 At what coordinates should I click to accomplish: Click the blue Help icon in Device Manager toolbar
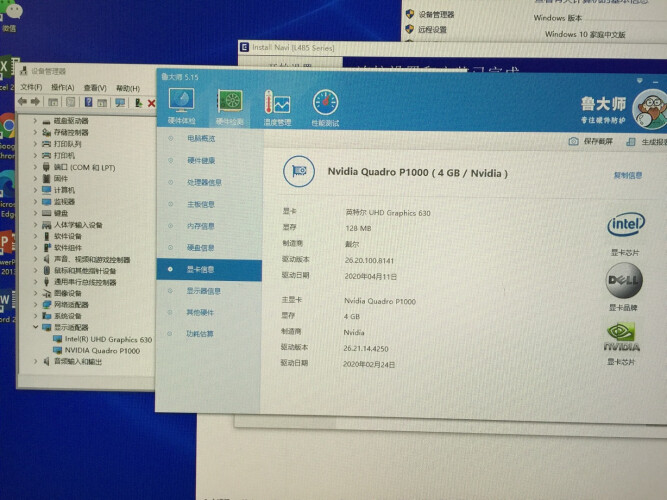point(88,102)
